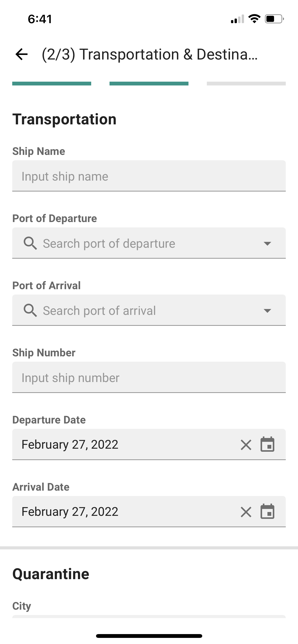Viewport: 298px width, 644px height.
Task: Expand the Port of Departure dropdown arrow
Action: [x=267, y=243]
